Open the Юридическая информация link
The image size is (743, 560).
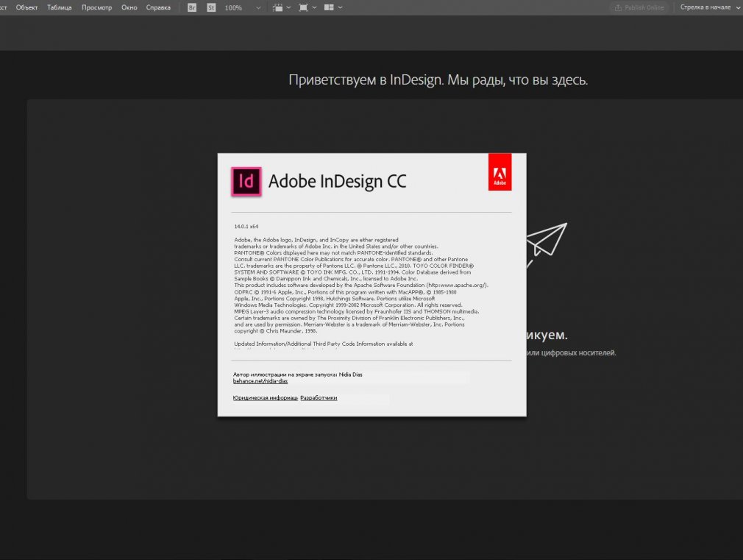point(265,398)
